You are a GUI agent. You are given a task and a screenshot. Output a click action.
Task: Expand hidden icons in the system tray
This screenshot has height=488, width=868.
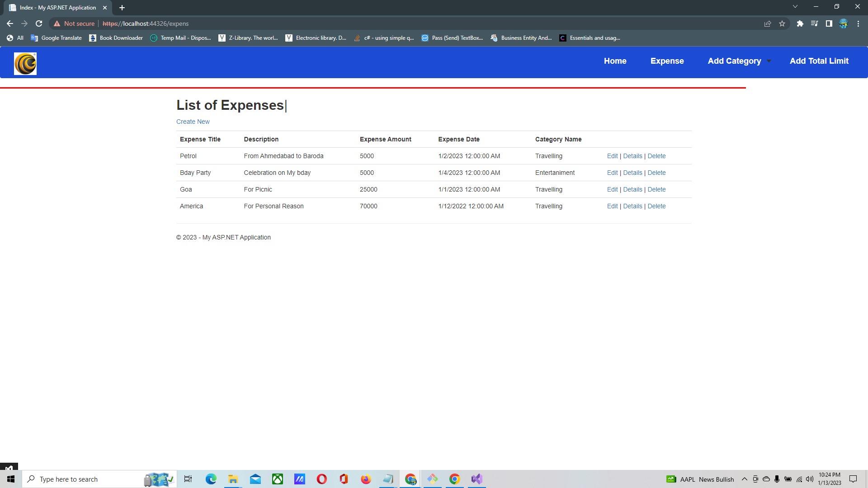point(744,479)
